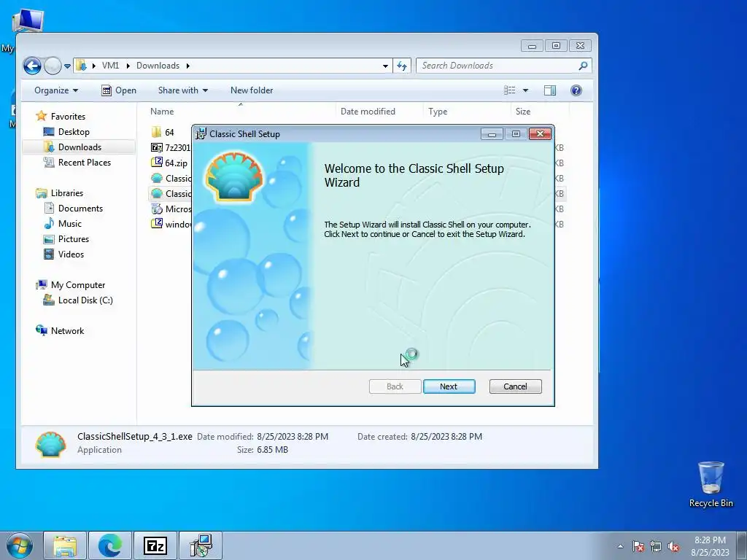Image resolution: width=747 pixels, height=560 pixels.
Task: Click the network tray icon
Action: point(656,546)
